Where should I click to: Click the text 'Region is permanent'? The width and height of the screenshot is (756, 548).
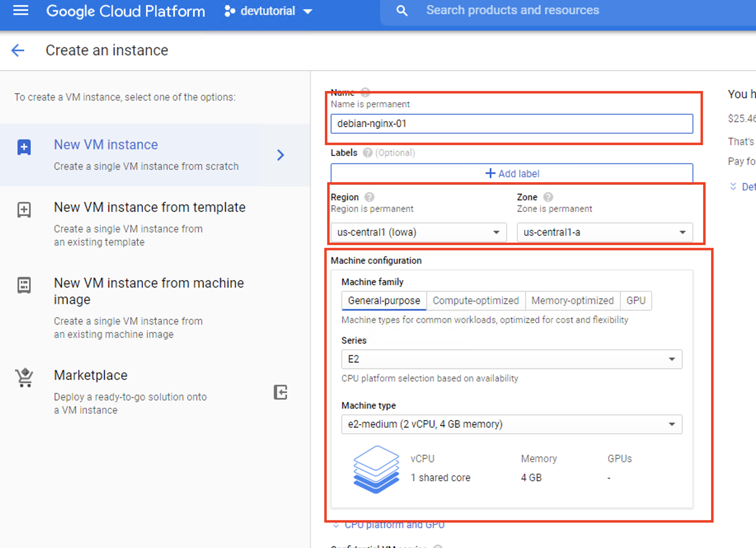click(372, 209)
